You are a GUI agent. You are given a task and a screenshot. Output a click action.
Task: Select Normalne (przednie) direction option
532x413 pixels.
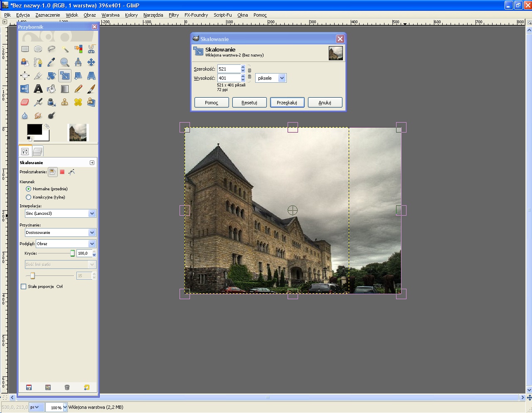(x=29, y=189)
